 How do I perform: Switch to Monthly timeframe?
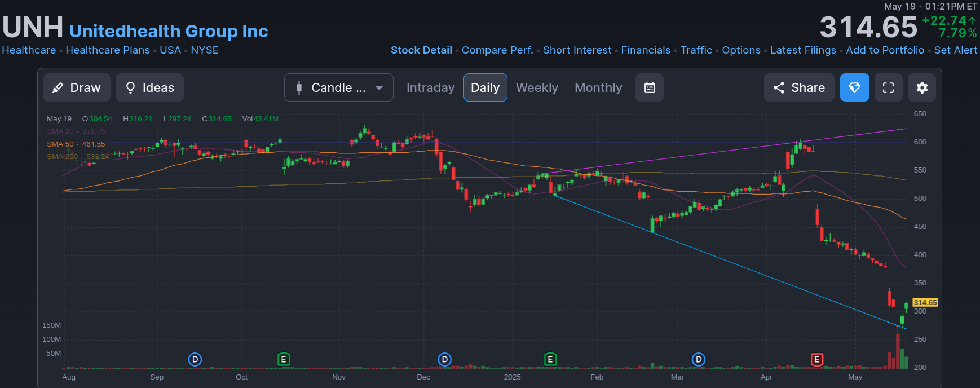click(598, 87)
